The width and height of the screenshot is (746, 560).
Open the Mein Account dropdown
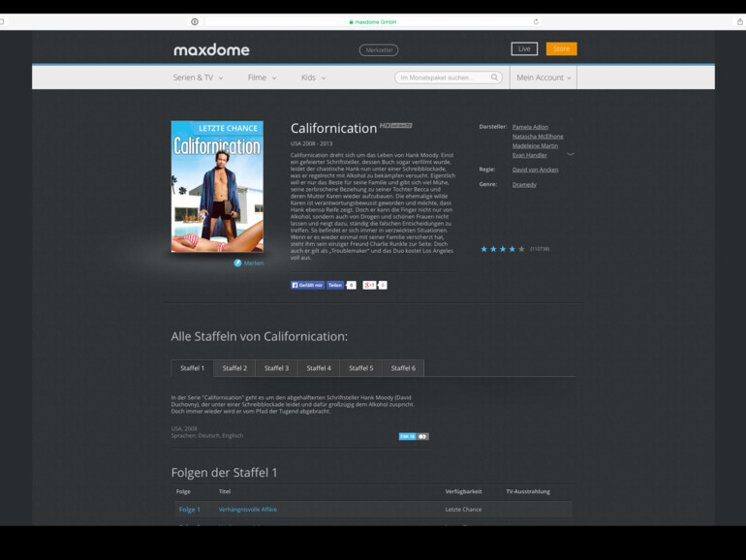pyautogui.click(x=544, y=78)
